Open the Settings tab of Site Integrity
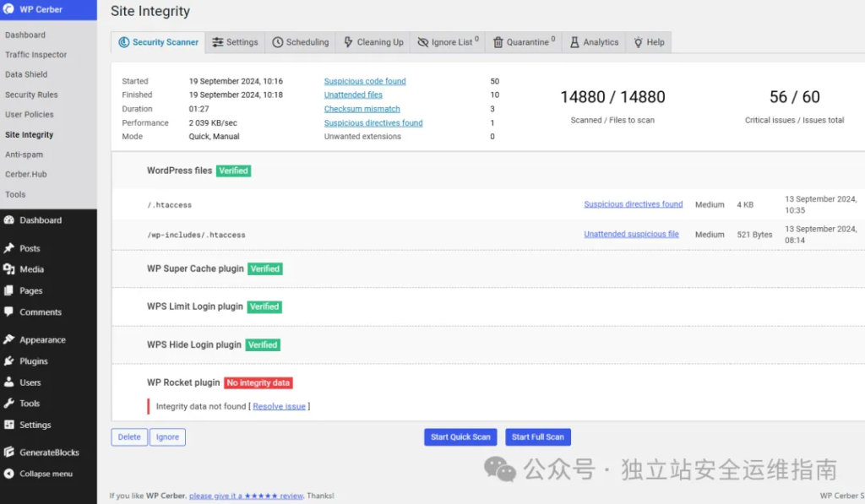 (235, 42)
